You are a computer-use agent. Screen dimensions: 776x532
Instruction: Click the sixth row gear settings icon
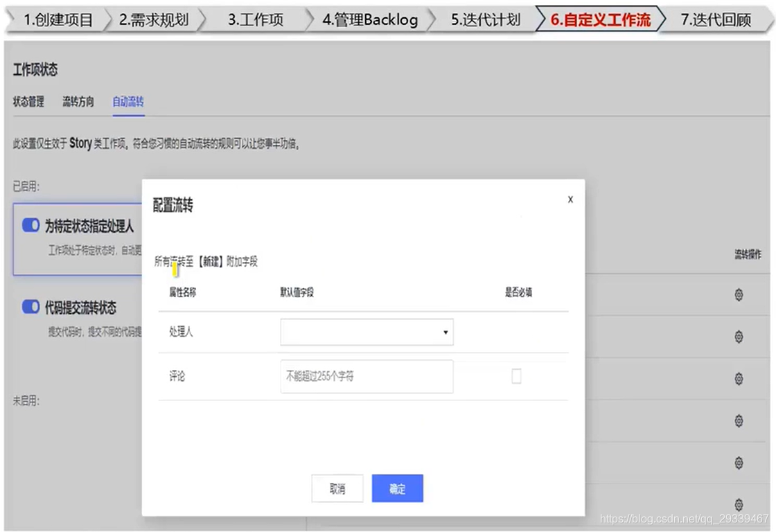[x=739, y=504]
